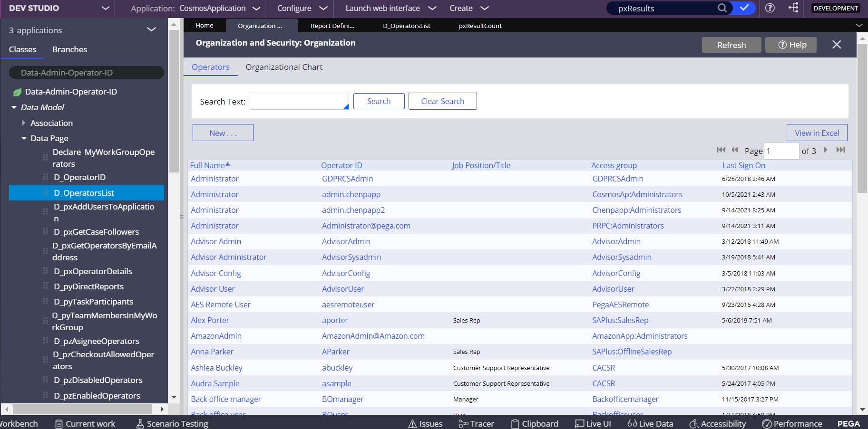Collapse the Data Page tree node
Viewport: 868px width, 429px height.
click(x=24, y=139)
